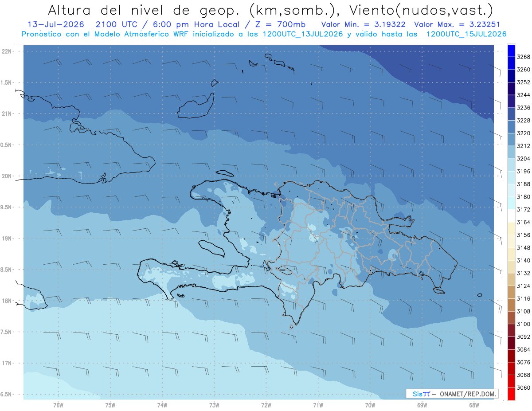This screenshot has height=411, width=532.
Task: Click the '73W' longitude label
Action: coord(214,405)
